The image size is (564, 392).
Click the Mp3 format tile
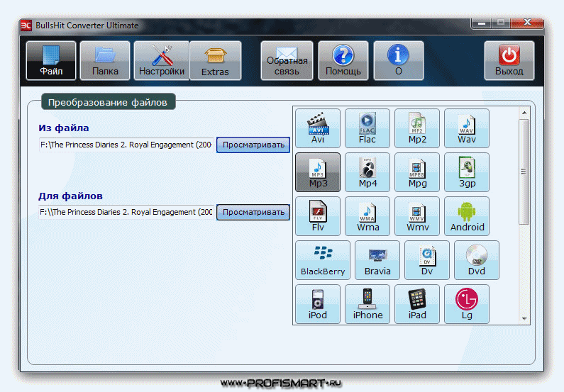tap(318, 172)
